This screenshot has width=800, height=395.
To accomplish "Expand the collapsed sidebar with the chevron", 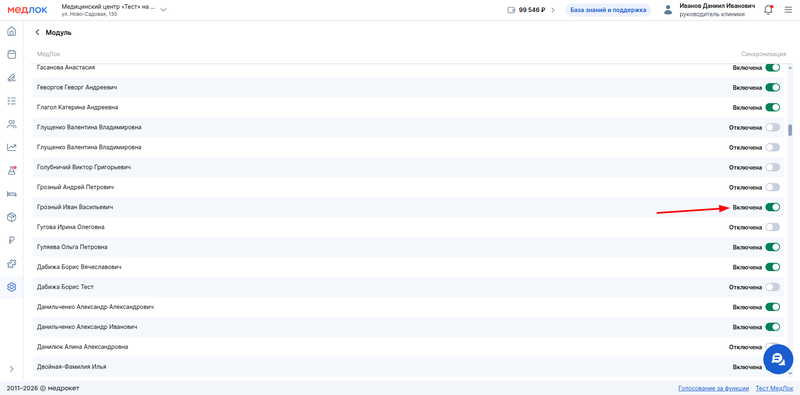I will coord(11,369).
